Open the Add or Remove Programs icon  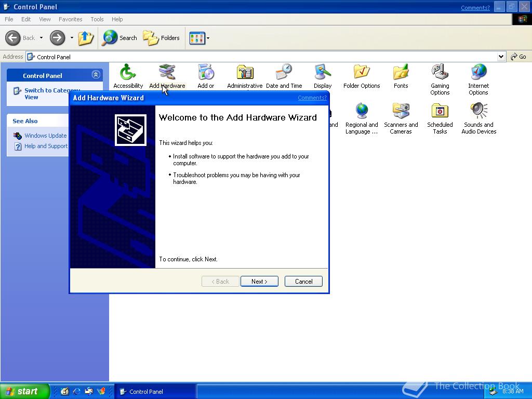point(206,77)
